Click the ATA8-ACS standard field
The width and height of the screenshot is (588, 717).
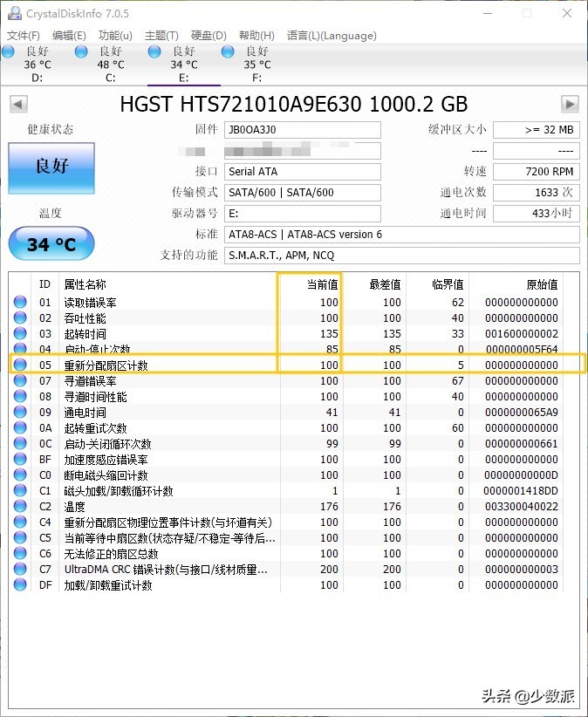pyautogui.click(x=401, y=235)
